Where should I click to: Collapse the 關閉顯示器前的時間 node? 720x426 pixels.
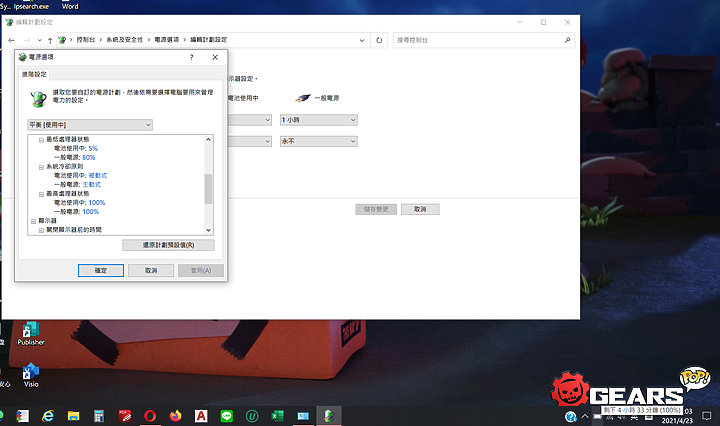pos(41,230)
